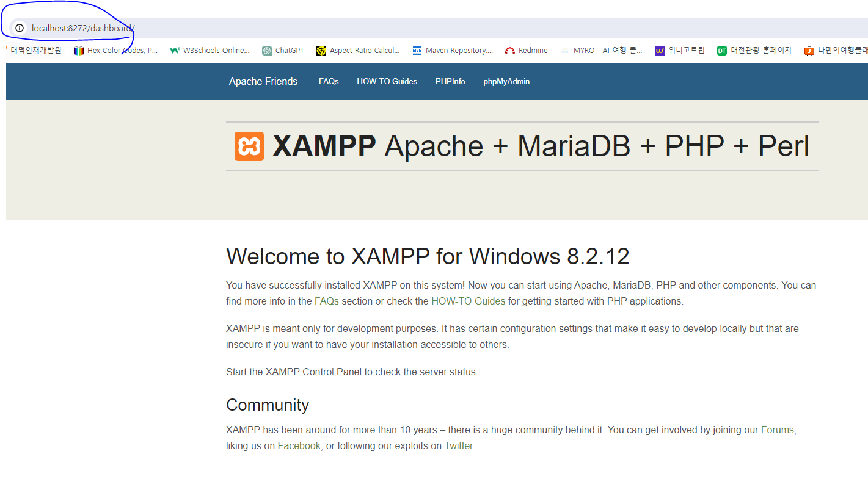Viewport: 868px width, 501px height.
Task: Open the PHPInfo nav item
Action: 450,82
